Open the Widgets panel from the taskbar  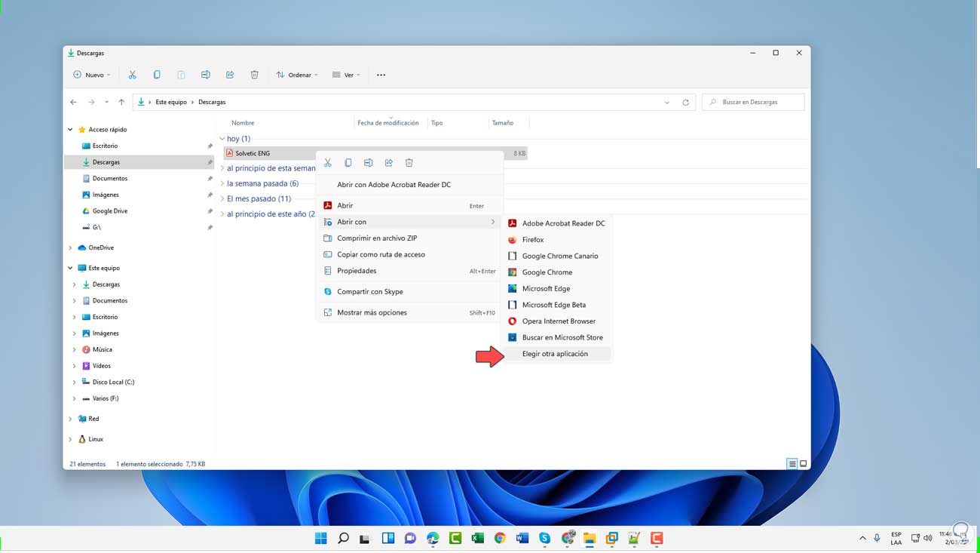click(388, 538)
